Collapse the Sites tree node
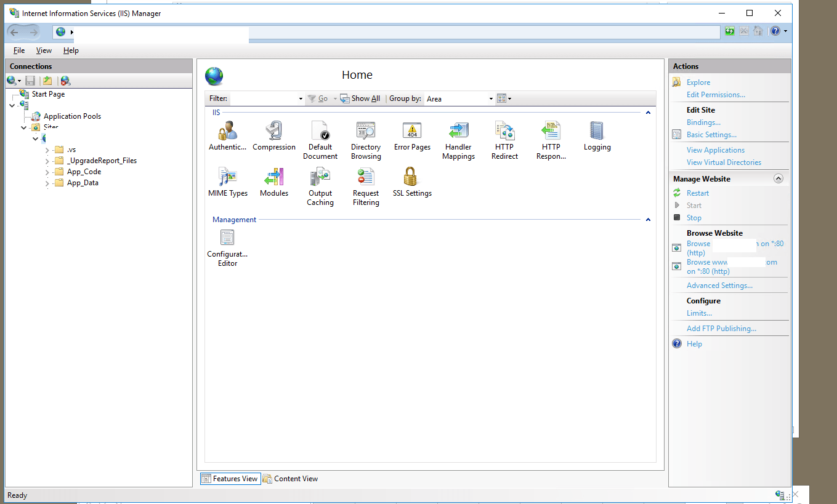The width and height of the screenshot is (837, 504). click(x=24, y=127)
